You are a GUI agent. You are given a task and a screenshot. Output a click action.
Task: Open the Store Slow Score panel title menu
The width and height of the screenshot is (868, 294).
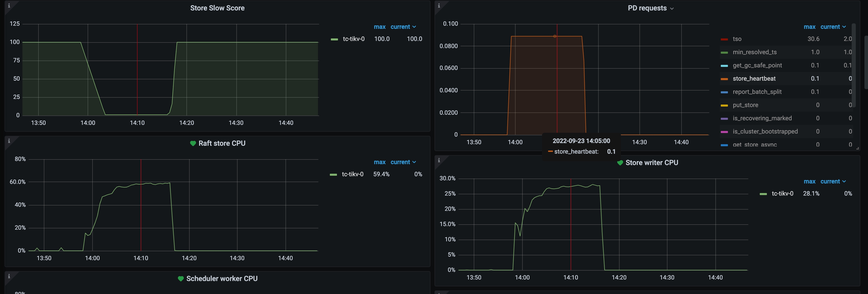(217, 8)
